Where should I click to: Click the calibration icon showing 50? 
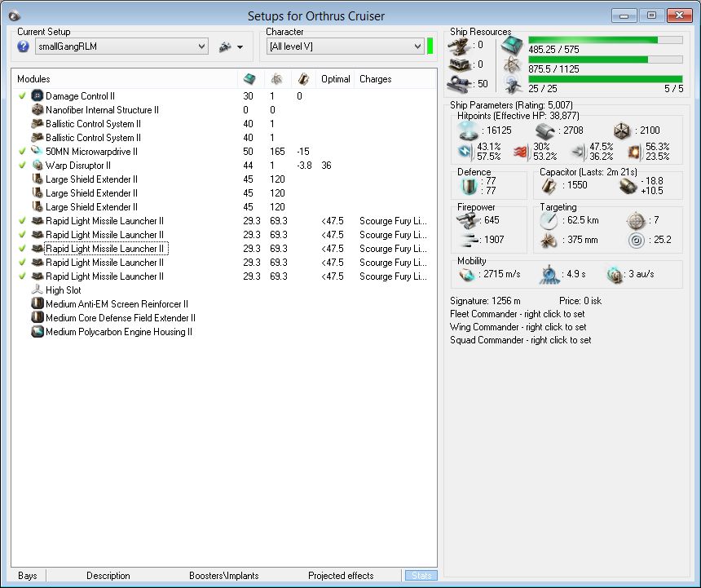tap(459, 84)
